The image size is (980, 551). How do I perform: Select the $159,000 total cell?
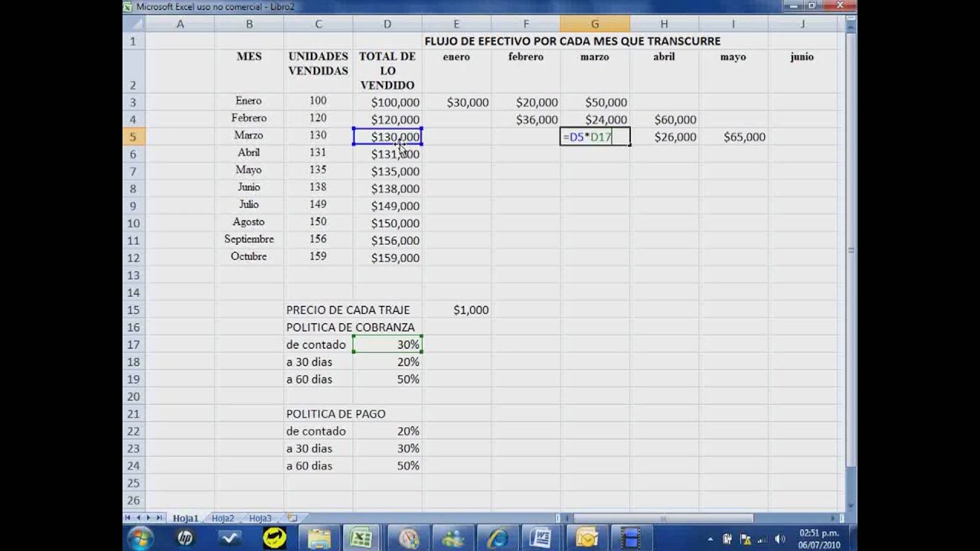tap(387, 258)
